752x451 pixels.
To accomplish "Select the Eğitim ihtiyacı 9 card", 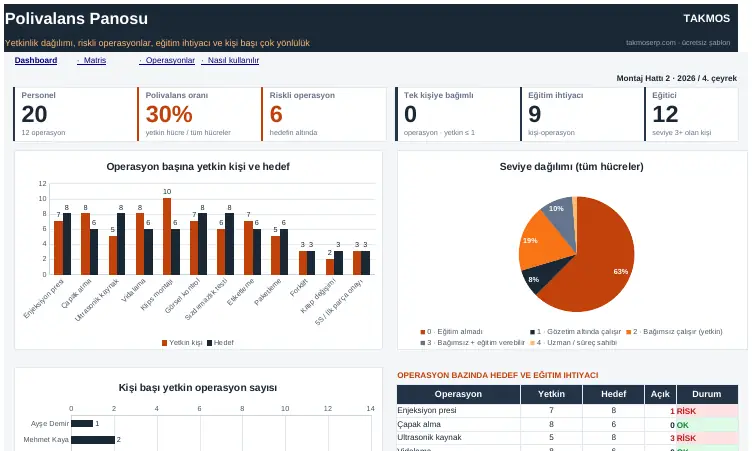I will point(582,114).
